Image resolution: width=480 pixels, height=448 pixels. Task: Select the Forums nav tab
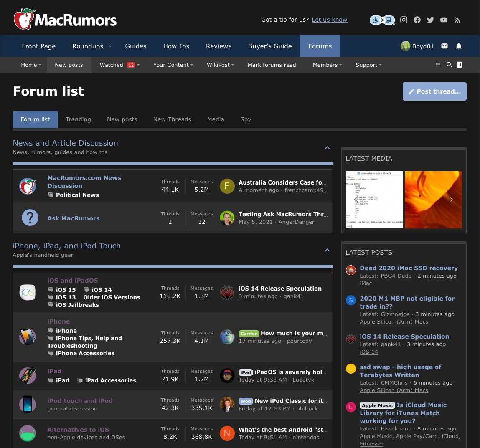(x=320, y=46)
